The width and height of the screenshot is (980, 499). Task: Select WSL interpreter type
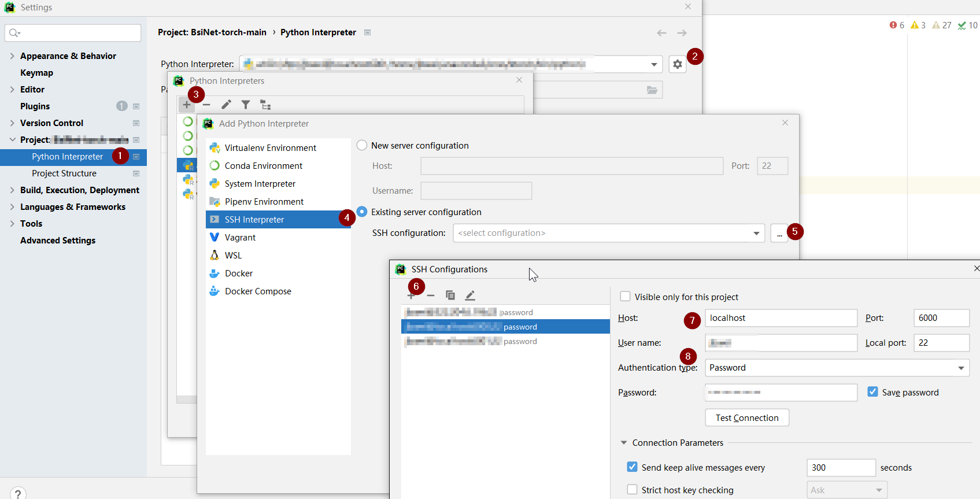pyautogui.click(x=278, y=256)
